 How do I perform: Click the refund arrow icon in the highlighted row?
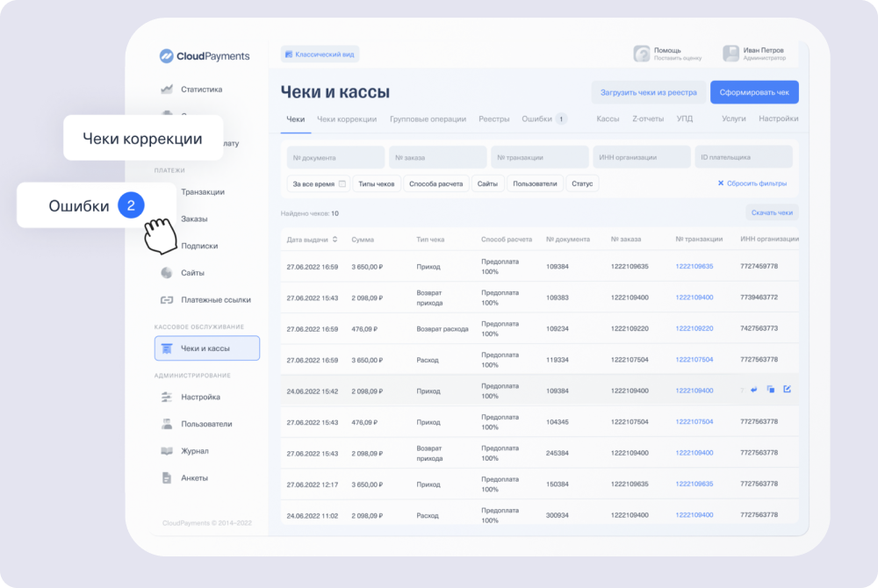click(x=753, y=390)
